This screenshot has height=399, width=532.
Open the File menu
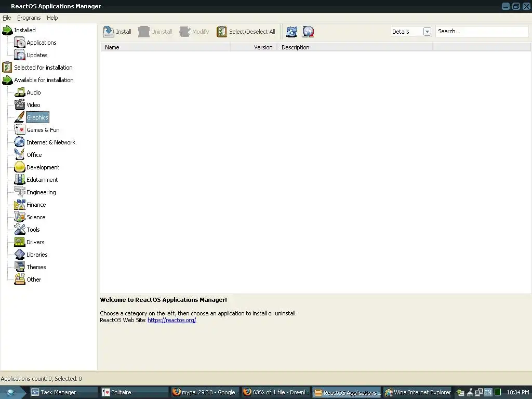coord(7,18)
